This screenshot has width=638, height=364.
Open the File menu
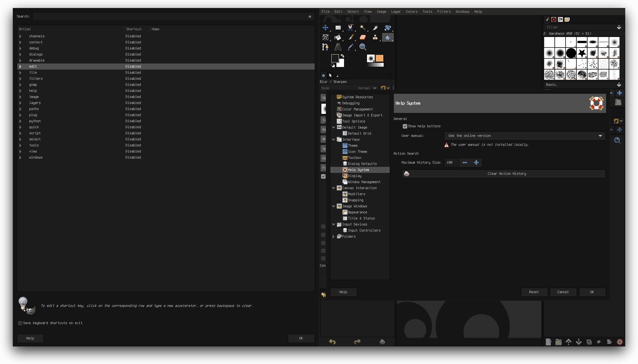pos(326,12)
